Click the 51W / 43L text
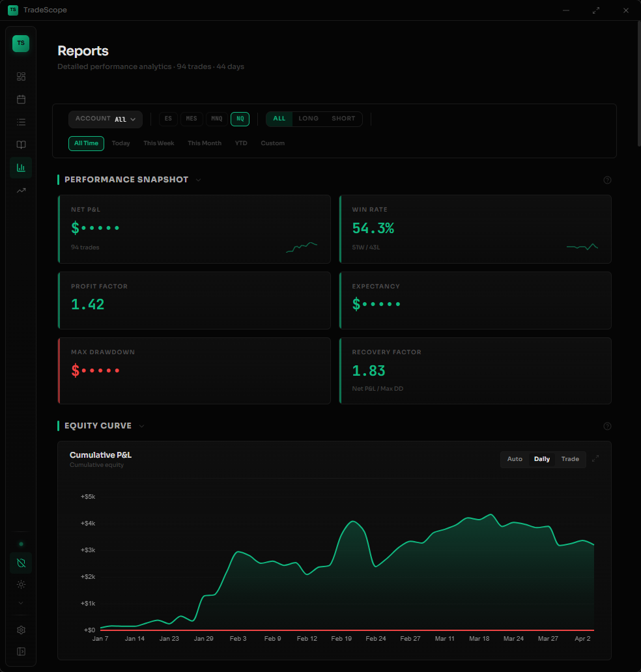 coord(365,247)
